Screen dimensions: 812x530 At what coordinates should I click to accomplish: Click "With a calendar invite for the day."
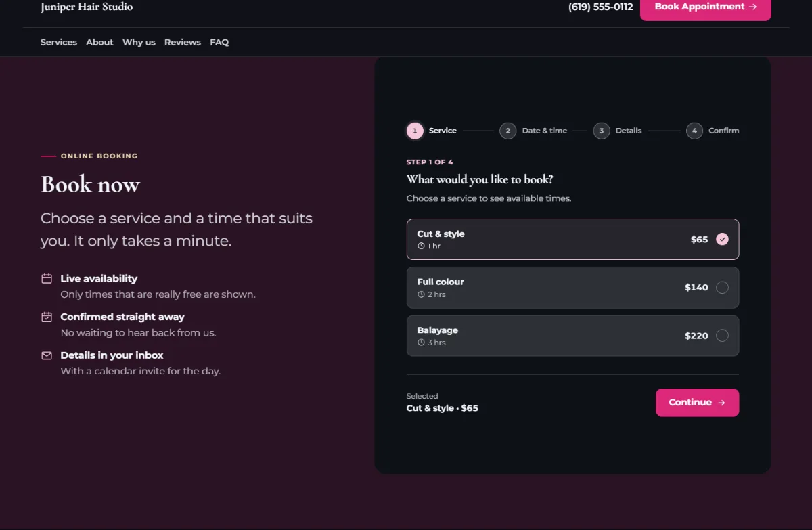pos(141,371)
